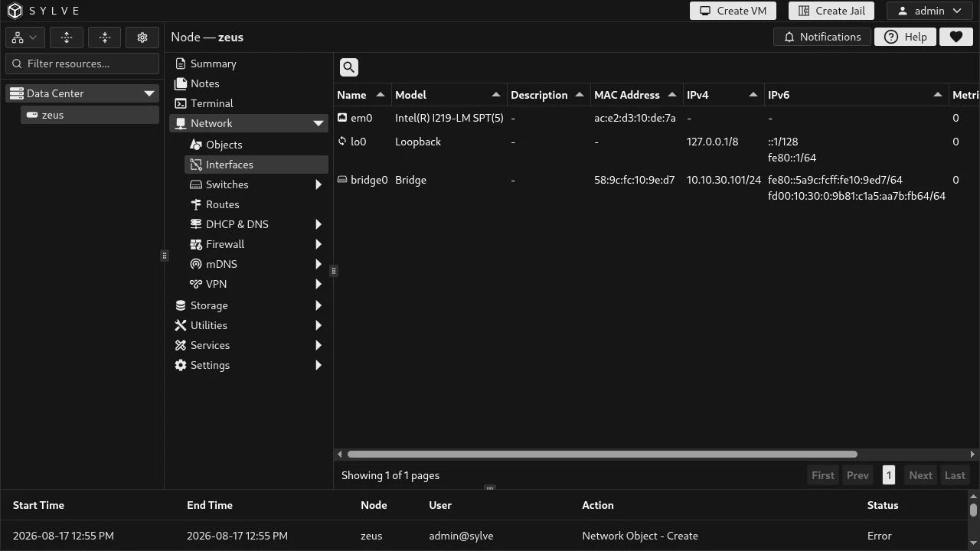This screenshot has width=980, height=551.
Task: Click the Objects cube icon
Action: pyautogui.click(x=196, y=145)
